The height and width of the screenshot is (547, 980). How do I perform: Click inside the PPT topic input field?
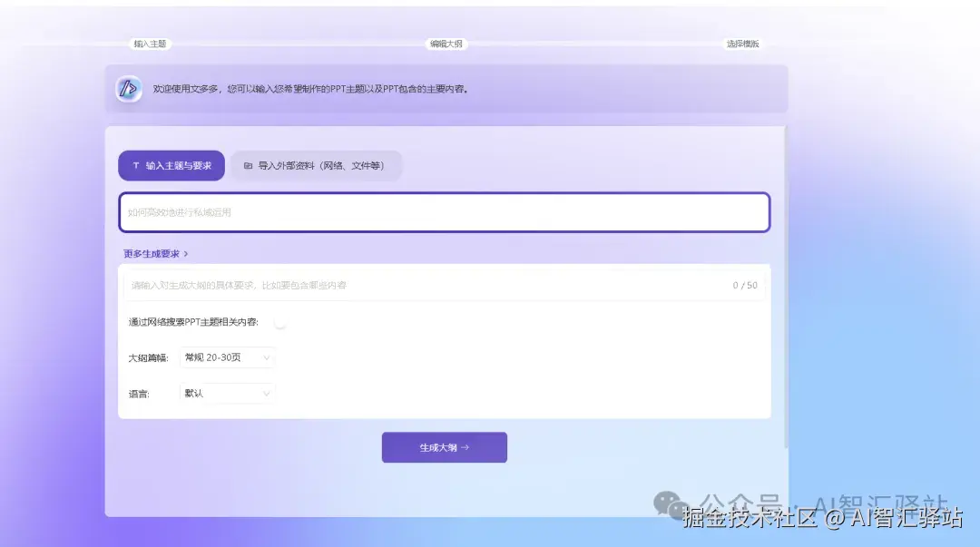444,212
